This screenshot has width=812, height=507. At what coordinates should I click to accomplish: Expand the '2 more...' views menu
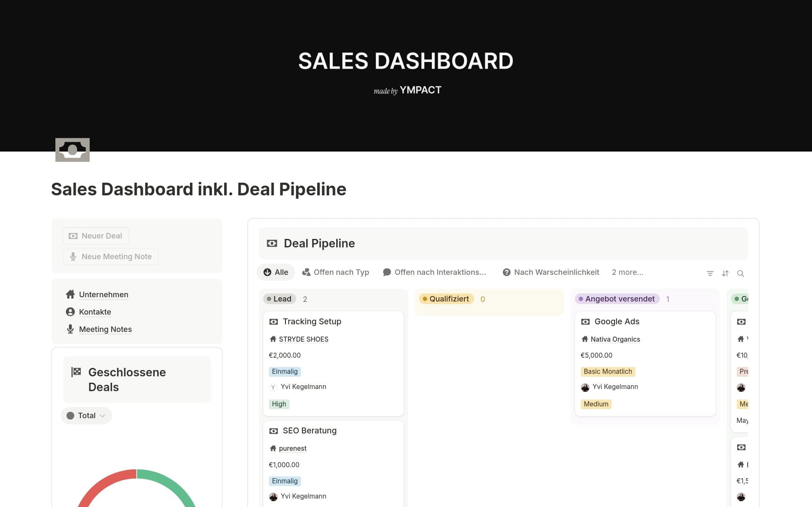click(x=627, y=272)
